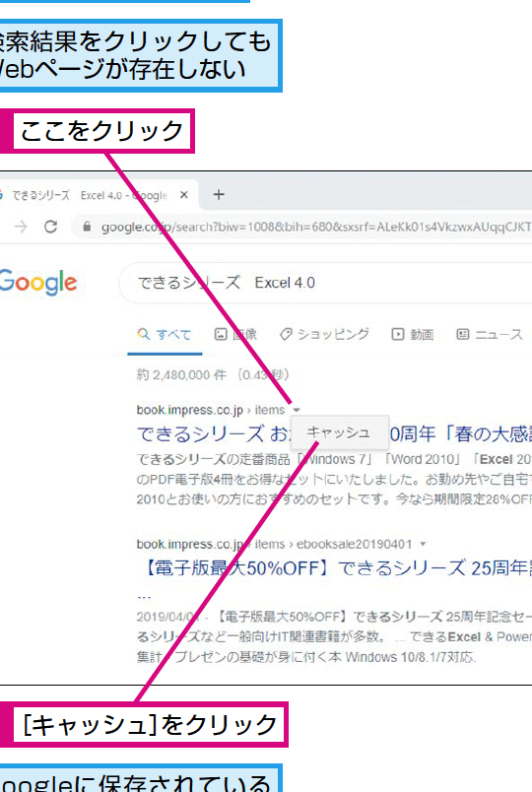Switch to the 動画 results tab

point(413,334)
